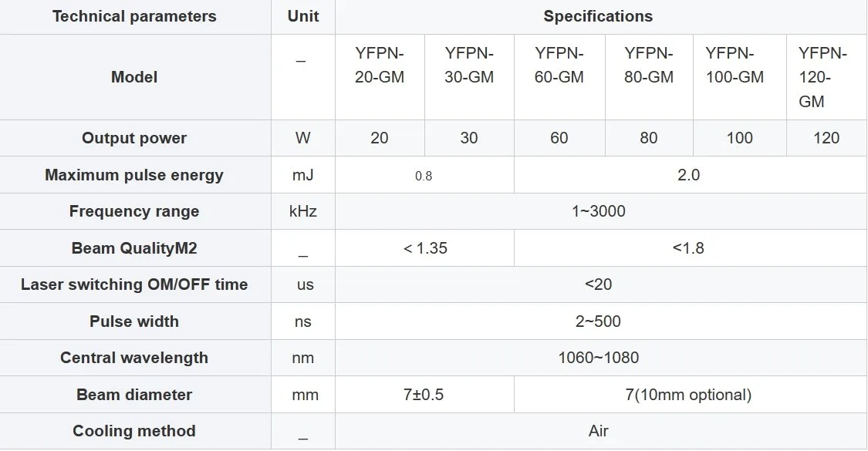The height and width of the screenshot is (451, 868).
Task: Select the 2~500 pulse width value
Action: tap(599, 321)
